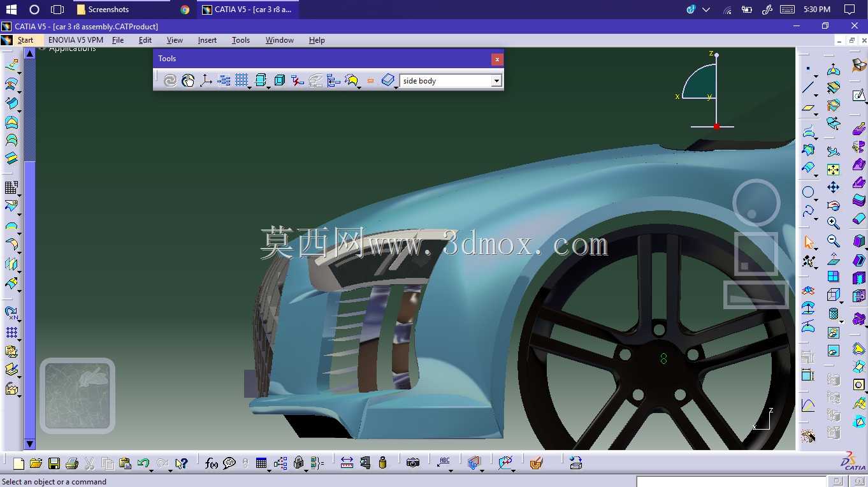This screenshot has height=487, width=868.
Task: Open the Design Table icon
Action: click(261, 463)
